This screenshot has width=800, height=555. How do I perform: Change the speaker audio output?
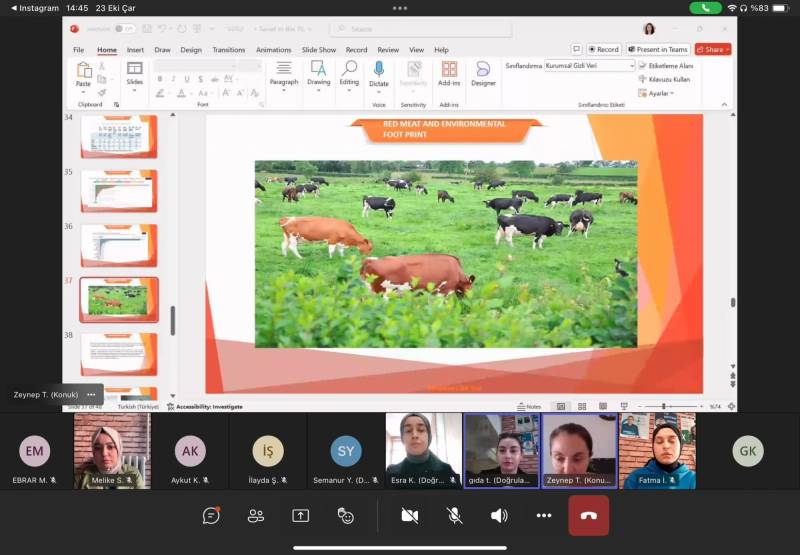(x=499, y=516)
